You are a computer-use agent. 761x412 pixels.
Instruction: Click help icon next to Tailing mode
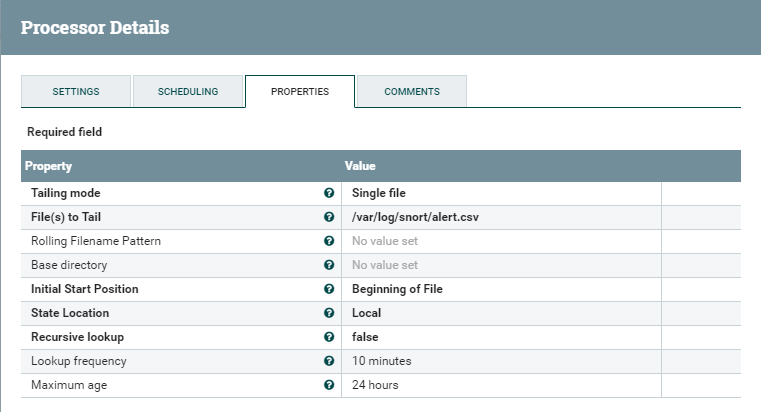(329, 193)
